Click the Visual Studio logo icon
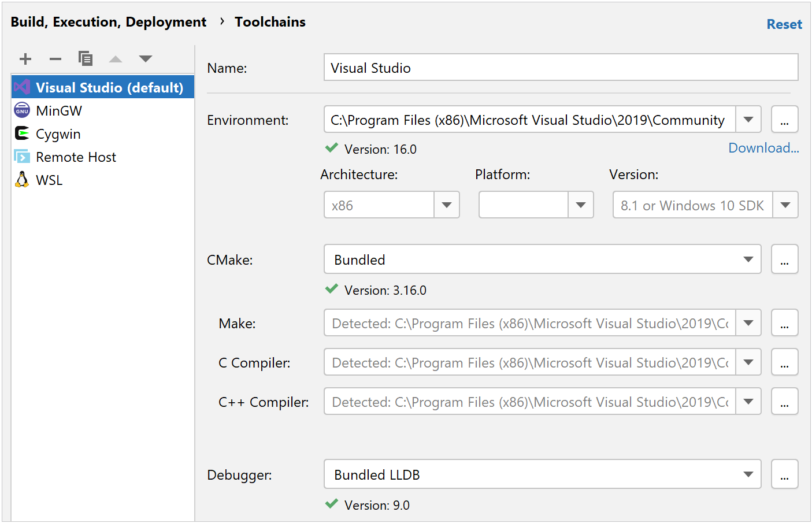 click(22, 87)
